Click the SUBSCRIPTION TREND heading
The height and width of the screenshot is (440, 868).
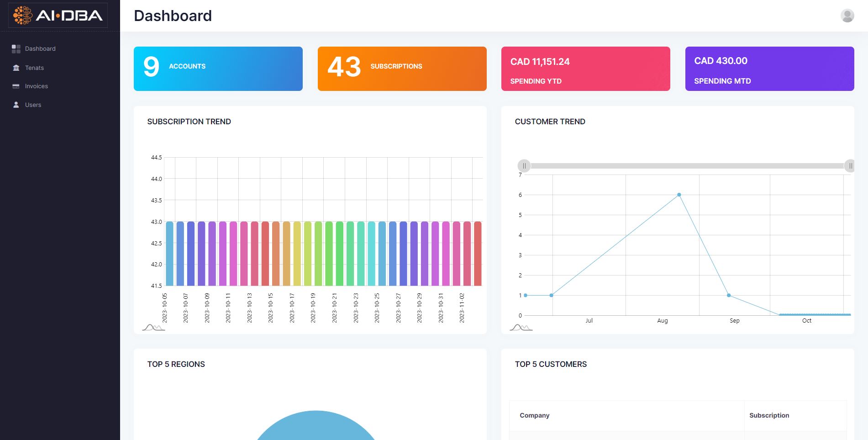pos(189,122)
